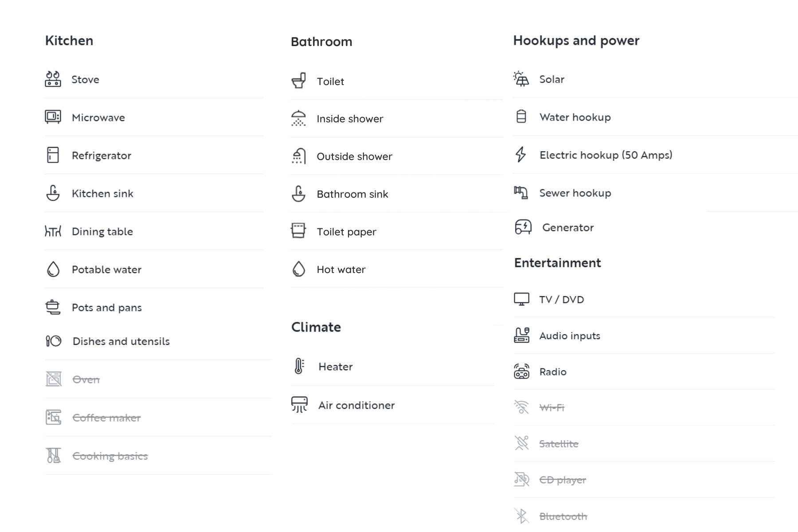Click the Dining table icon

(x=53, y=231)
